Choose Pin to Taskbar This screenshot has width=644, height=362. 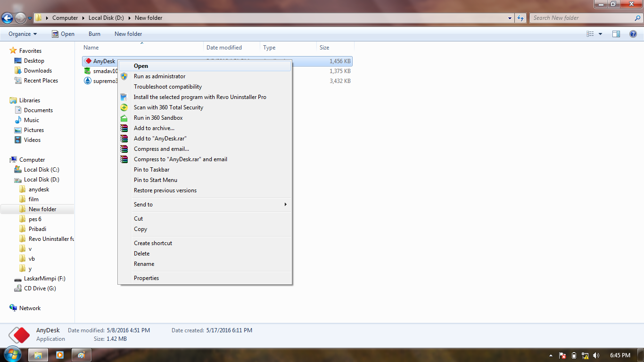205,170
